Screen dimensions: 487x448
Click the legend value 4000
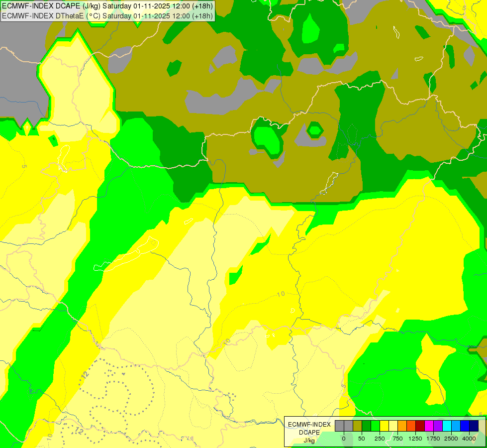tap(469, 439)
